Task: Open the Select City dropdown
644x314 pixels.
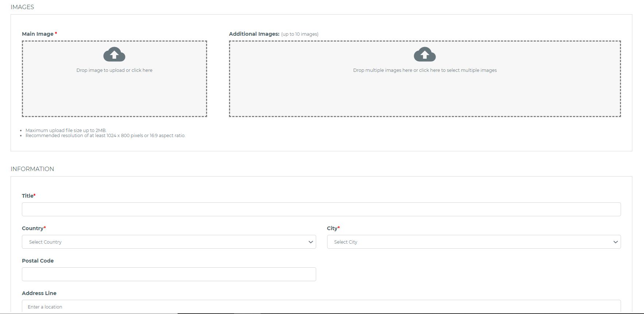Action: pos(474,242)
